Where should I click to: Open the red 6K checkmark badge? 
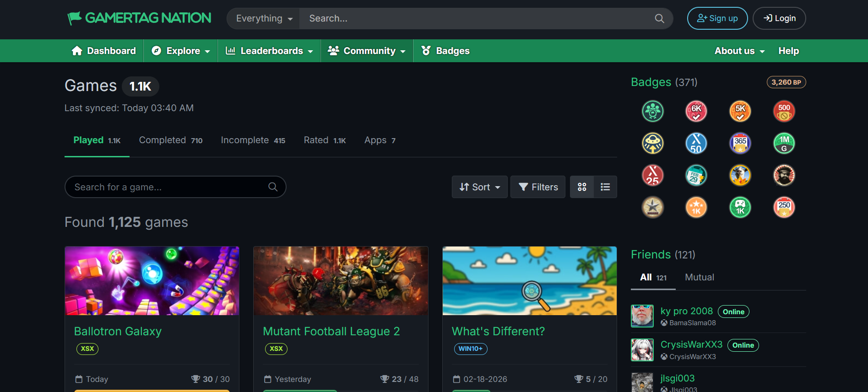click(x=696, y=111)
